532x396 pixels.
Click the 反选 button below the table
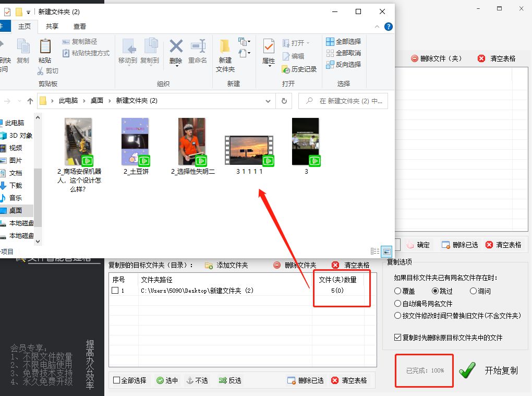[230, 380]
